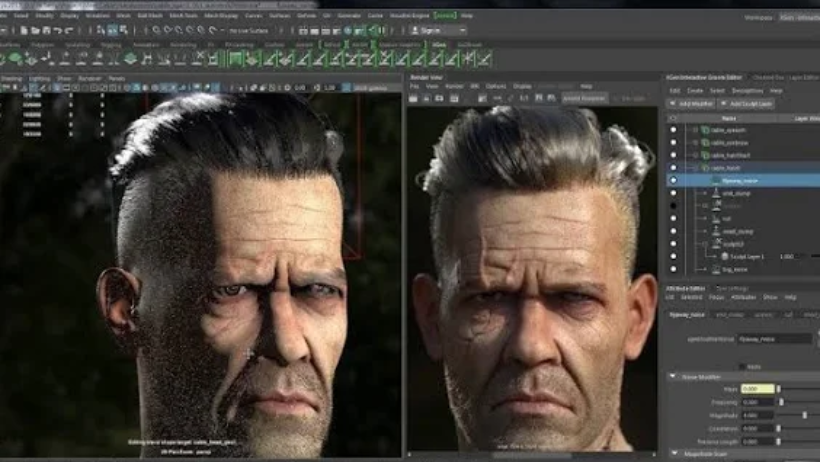Open the Sign In dropdown

(x=462, y=30)
